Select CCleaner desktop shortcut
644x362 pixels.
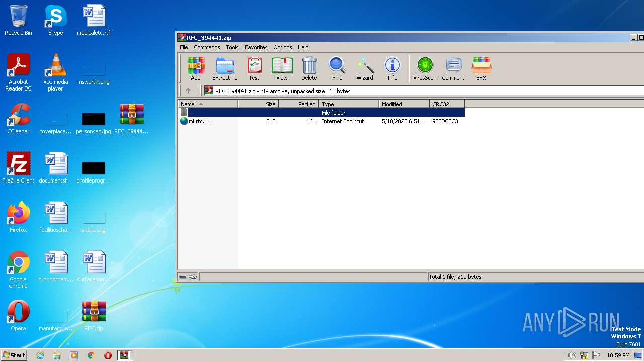click(18, 119)
